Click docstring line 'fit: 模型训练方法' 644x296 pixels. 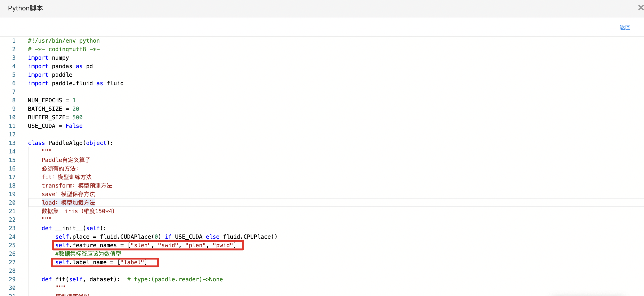click(x=67, y=177)
